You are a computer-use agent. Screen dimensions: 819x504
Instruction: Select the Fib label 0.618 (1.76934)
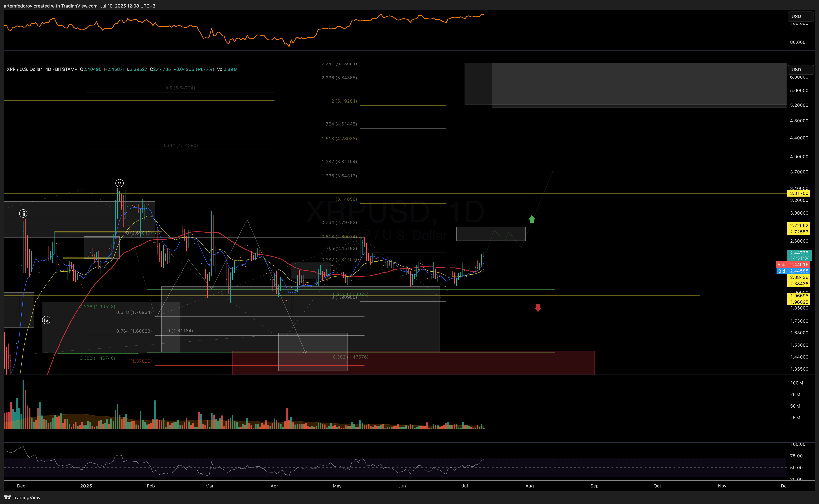134,313
